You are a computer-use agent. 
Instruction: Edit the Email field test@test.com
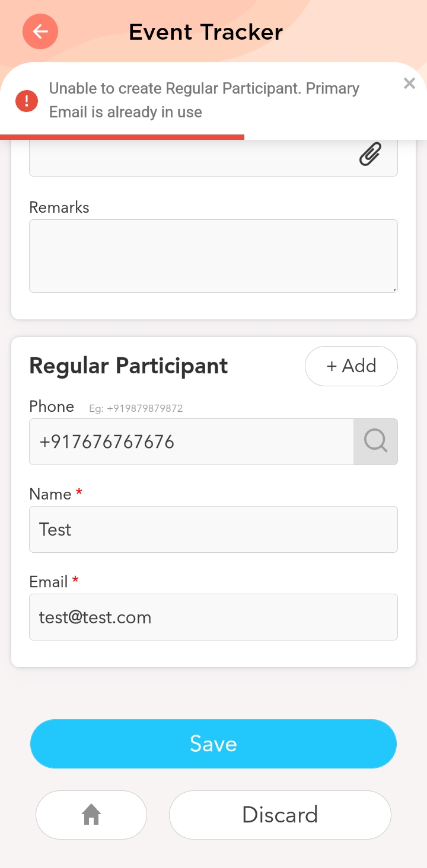[213, 617]
